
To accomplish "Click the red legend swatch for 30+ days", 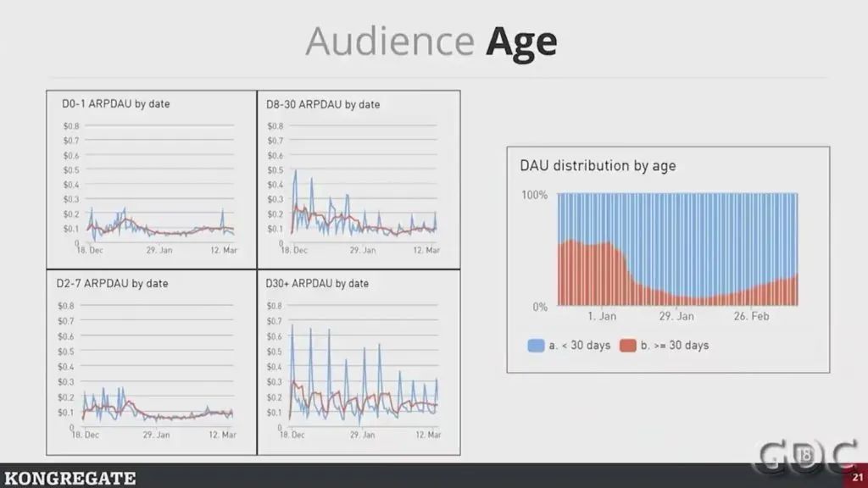I will coord(627,346).
